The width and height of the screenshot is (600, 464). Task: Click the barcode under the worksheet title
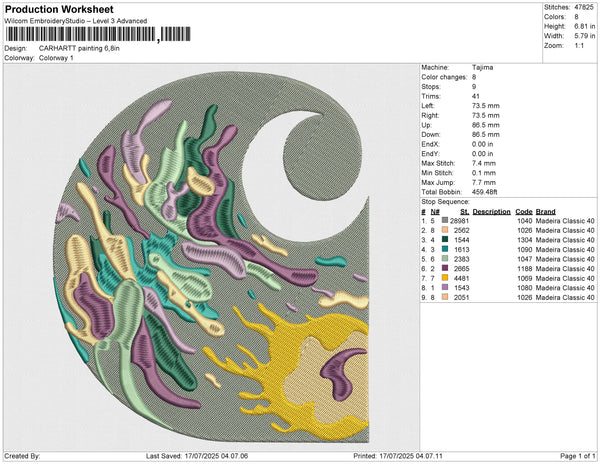[x=80, y=35]
